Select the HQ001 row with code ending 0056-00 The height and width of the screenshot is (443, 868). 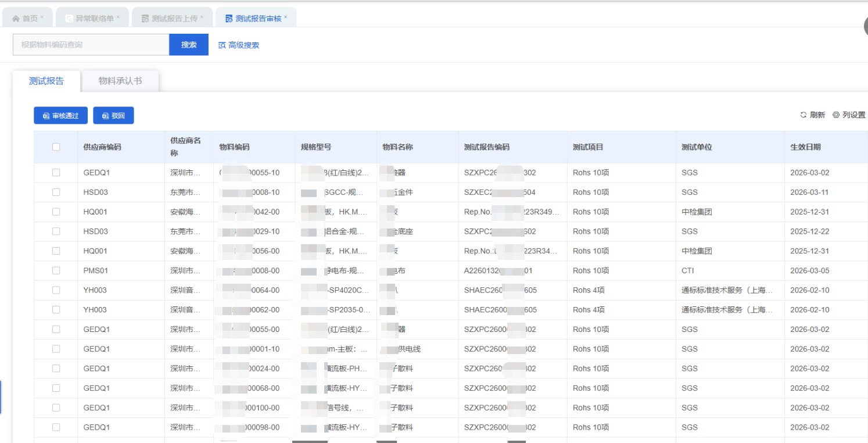click(x=56, y=251)
